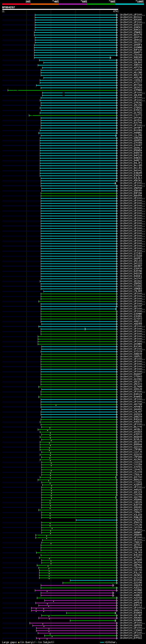Click the white query sequence bar
This screenshot has height=644, width=146.
[60, 10]
